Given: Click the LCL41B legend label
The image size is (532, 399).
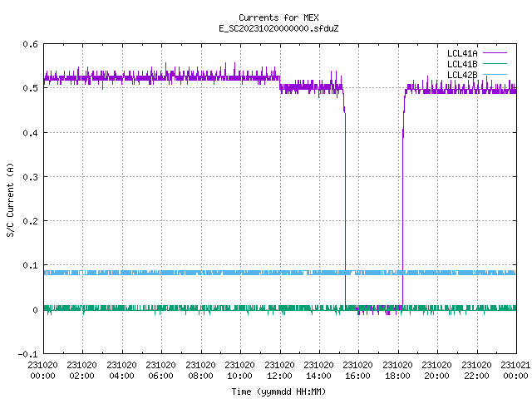Looking at the screenshot, I should click(462, 64).
